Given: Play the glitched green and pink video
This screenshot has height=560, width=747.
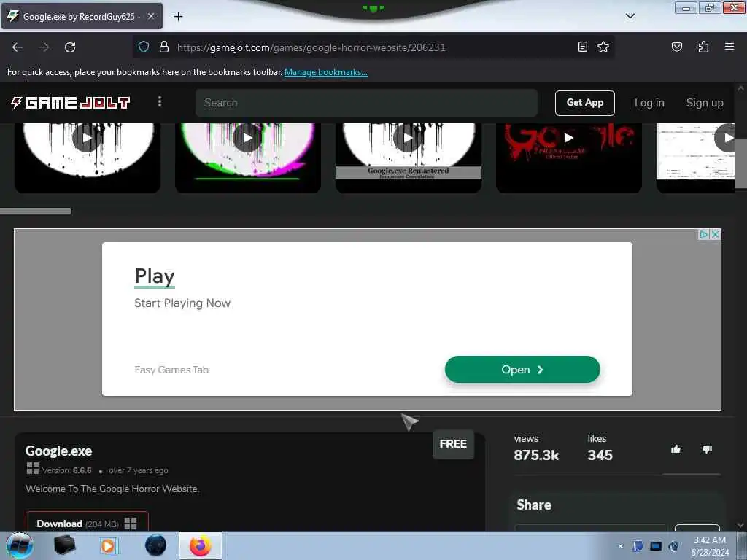Looking at the screenshot, I should point(247,138).
